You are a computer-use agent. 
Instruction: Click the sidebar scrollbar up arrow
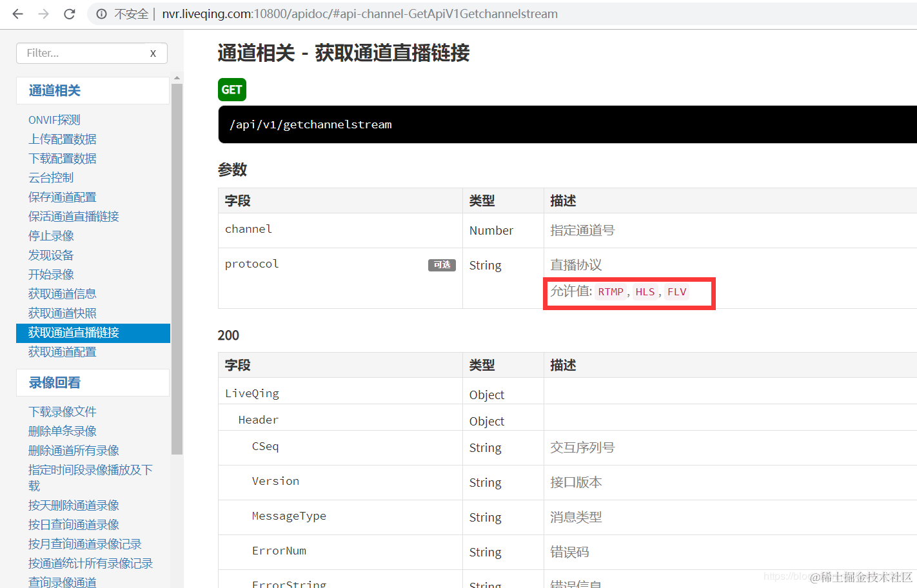(177, 78)
